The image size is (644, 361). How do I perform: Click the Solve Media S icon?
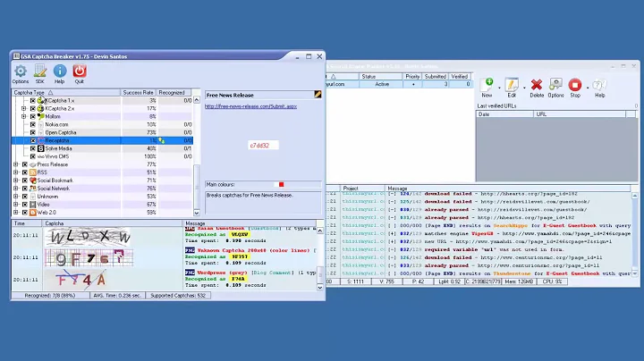pos(40,148)
